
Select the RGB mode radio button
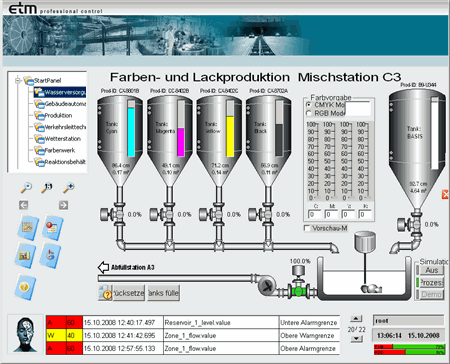(309, 113)
